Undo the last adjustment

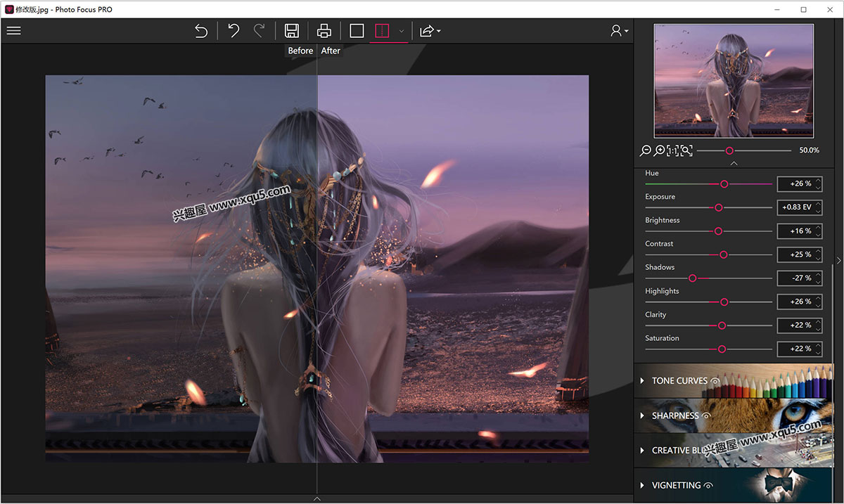point(234,31)
